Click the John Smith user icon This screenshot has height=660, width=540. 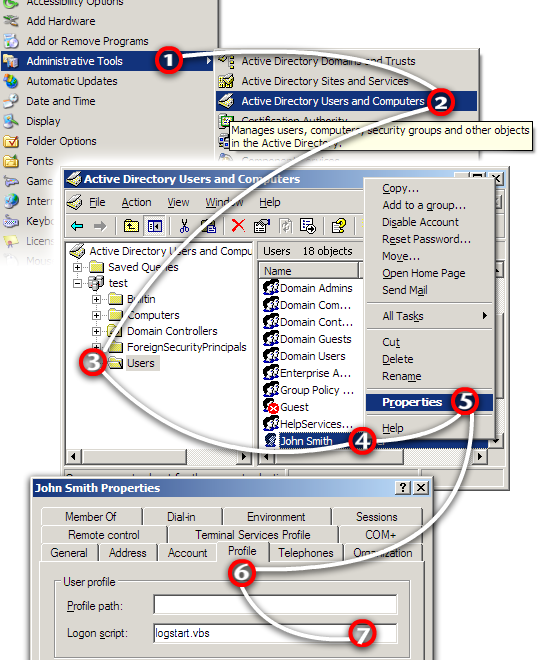click(x=271, y=440)
